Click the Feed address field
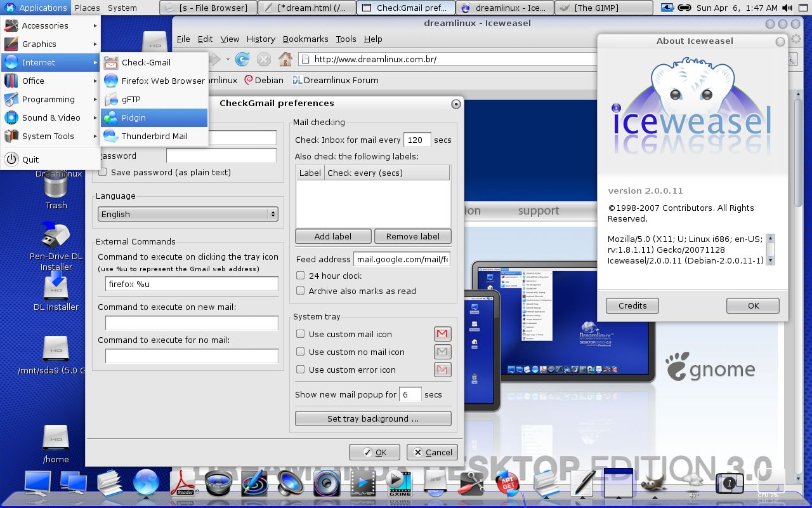 pos(402,259)
